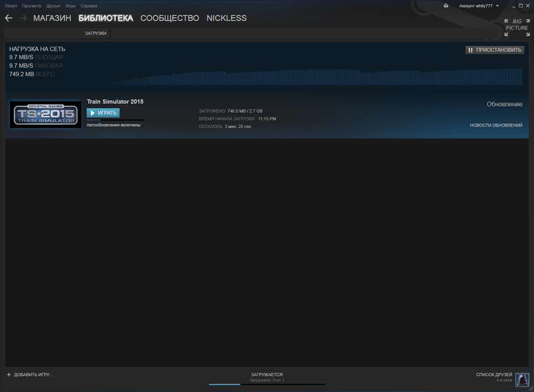Screen dimensions: 534x392
Task: Click the forward navigation arrow
Action: coord(23,18)
